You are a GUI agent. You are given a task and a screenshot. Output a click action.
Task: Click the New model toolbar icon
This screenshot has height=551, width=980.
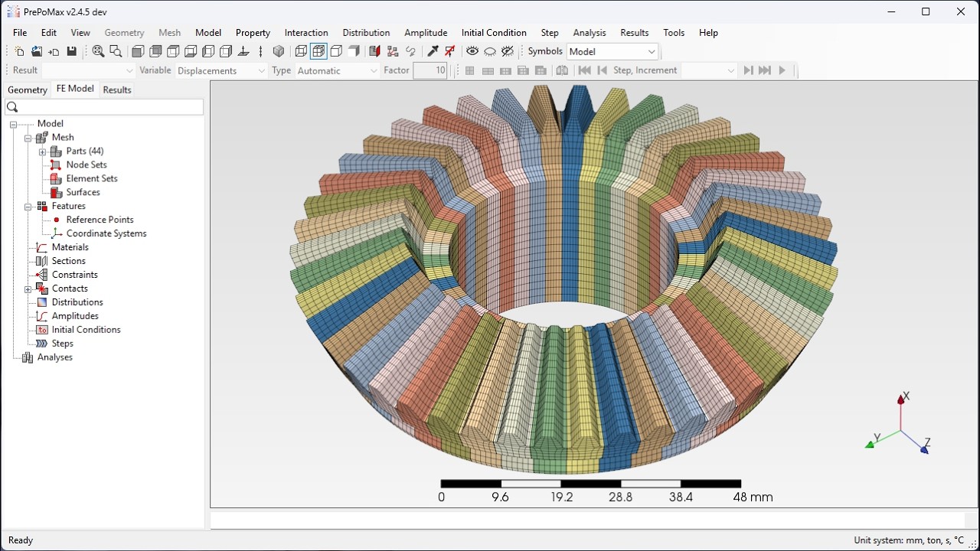pos(19,51)
